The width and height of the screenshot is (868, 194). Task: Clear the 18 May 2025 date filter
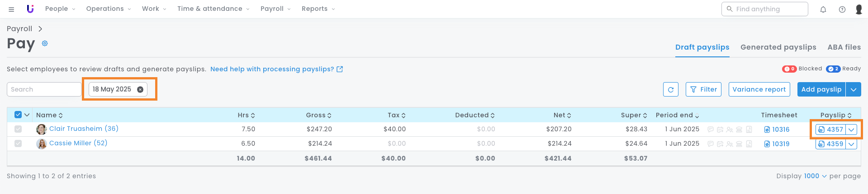tap(140, 89)
